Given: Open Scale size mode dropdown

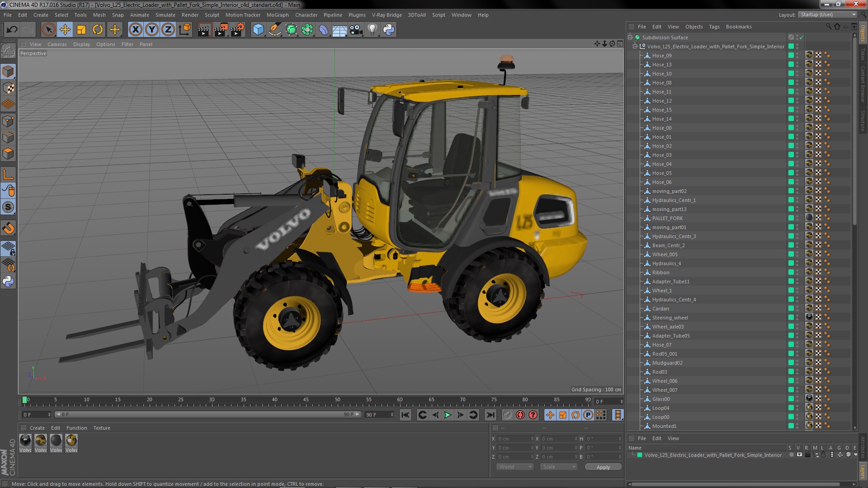Looking at the screenshot, I should [x=559, y=467].
